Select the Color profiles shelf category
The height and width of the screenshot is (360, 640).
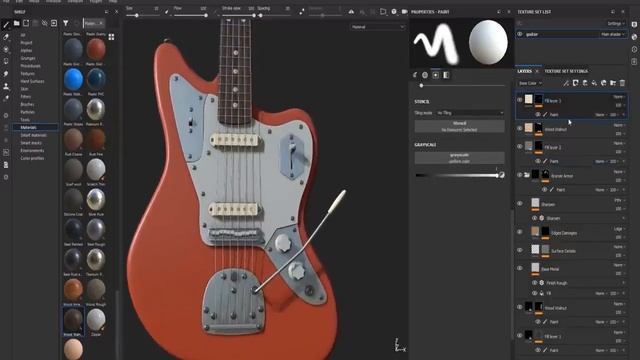click(32, 158)
